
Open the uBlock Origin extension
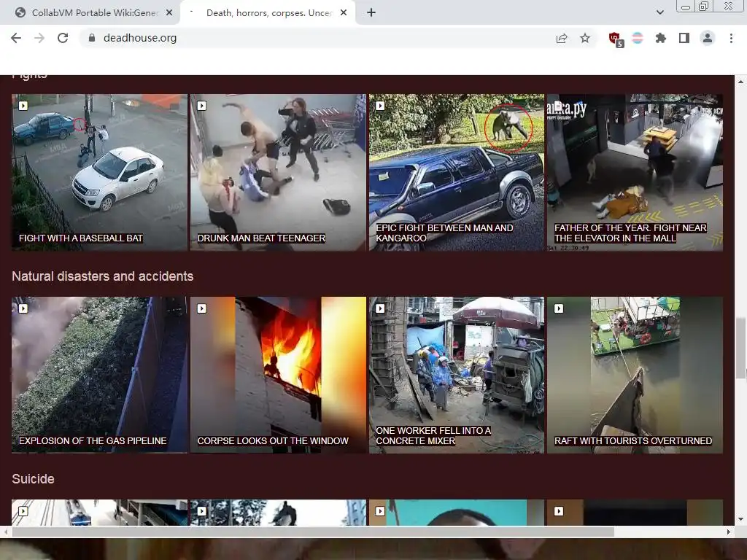pos(616,39)
